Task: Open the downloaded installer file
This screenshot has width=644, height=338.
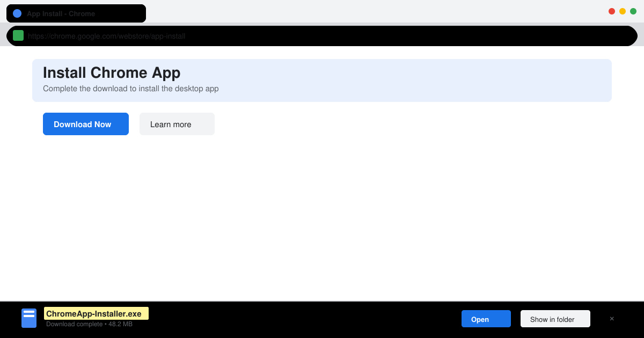Action: [486, 319]
